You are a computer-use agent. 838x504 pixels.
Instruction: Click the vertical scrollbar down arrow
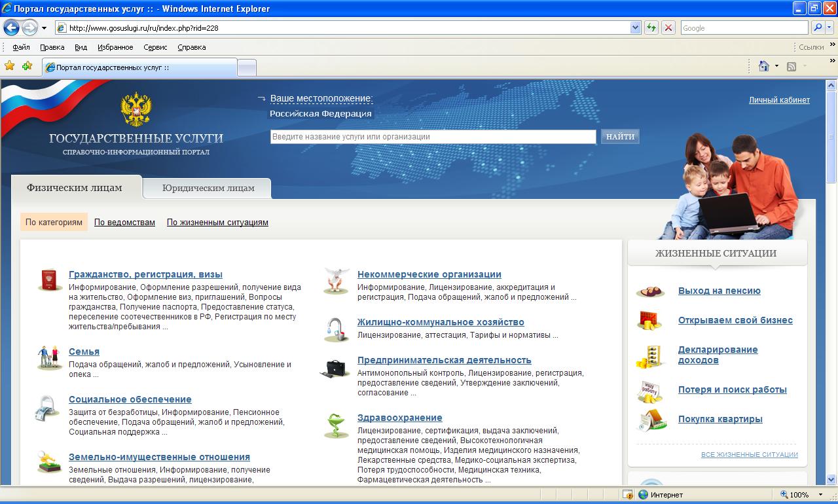click(x=831, y=480)
